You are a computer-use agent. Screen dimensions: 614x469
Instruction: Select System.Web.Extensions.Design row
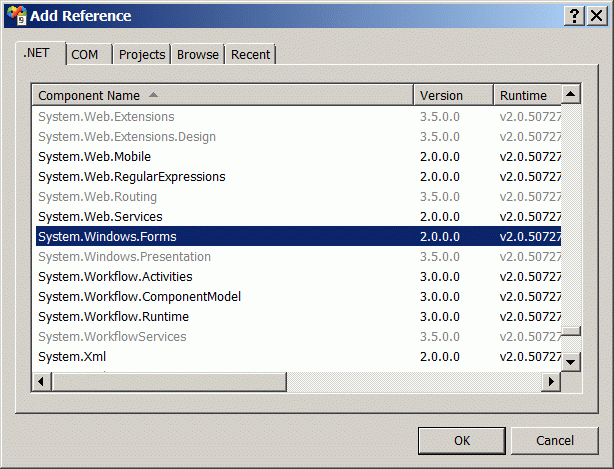tap(298, 137)
